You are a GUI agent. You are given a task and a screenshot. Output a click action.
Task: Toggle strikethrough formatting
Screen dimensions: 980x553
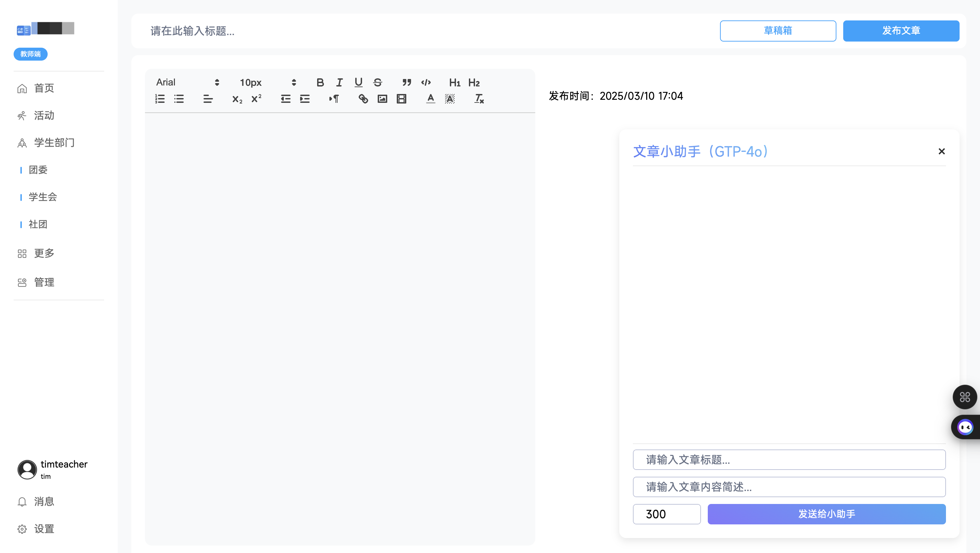377,82
